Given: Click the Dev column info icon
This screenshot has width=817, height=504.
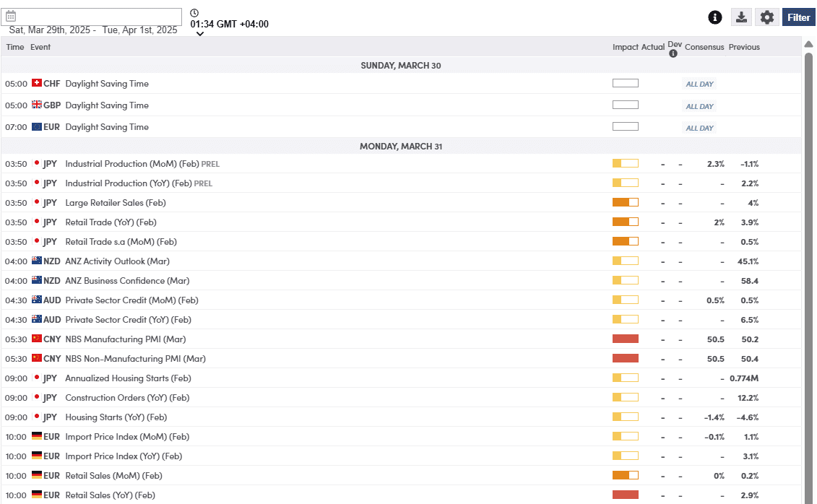Looking at the screenshot, I should (x=674, y=54).
